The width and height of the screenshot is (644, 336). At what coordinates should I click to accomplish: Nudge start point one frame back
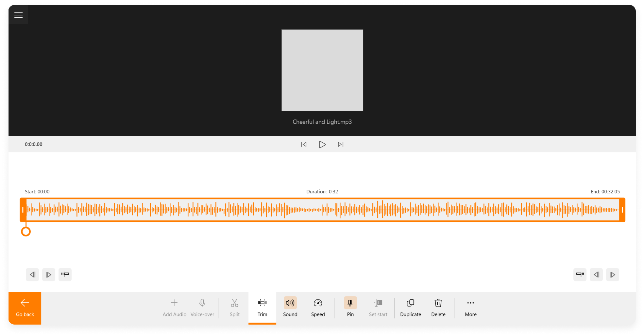32,275
